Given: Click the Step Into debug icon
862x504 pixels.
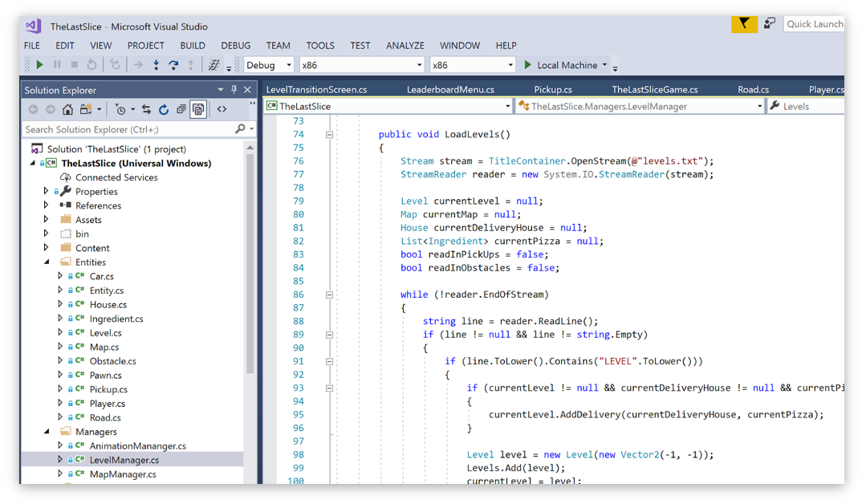Looking at the screenshot, I should (156, 65).
